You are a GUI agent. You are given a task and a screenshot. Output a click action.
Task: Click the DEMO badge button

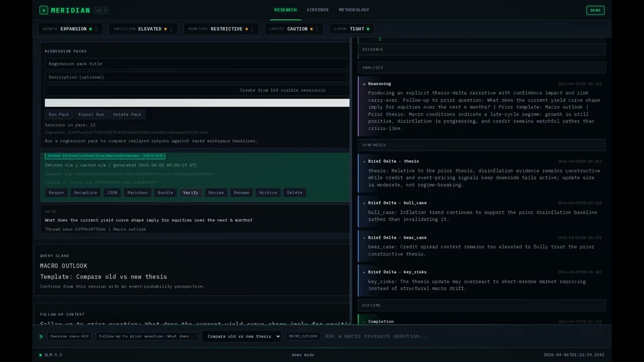[595, 10]
